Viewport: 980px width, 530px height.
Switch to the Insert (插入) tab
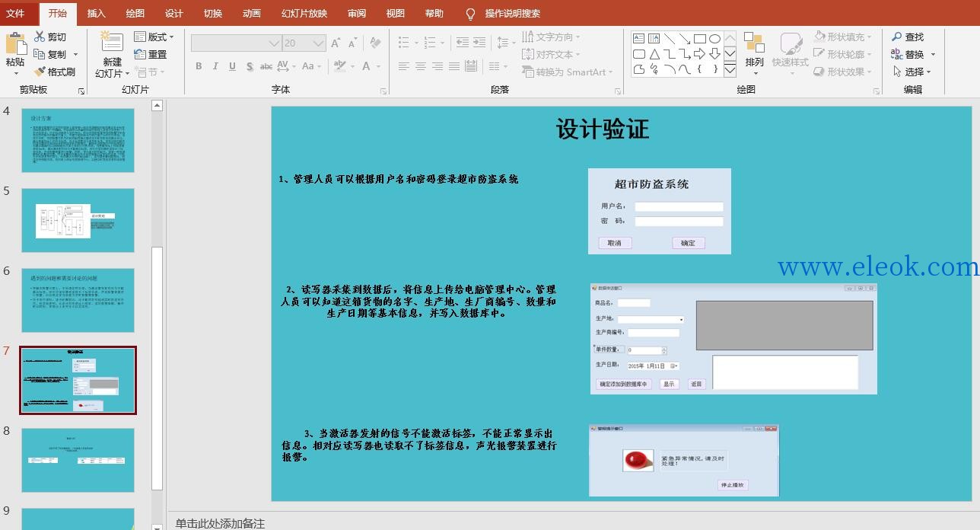(96, 13)
